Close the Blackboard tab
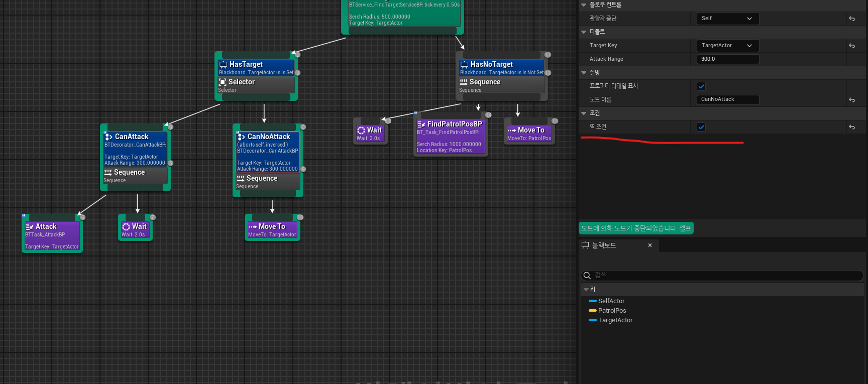The image size is (868, 384). (650, 245)
